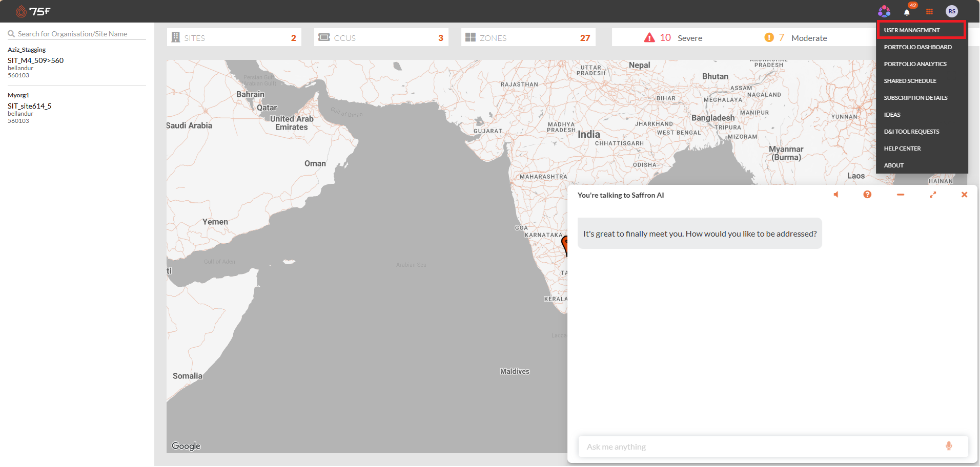980x467 pixels.
Task: Open Portfolio Analytics
Action: click(x=921, y=64)
